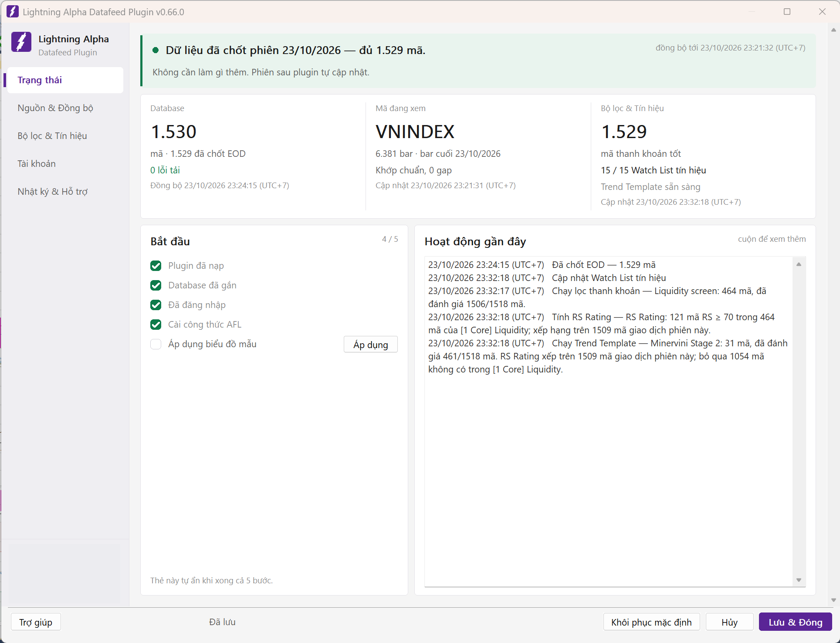
Task: Open the Trạng thái section
Action: tap(65, 80)
